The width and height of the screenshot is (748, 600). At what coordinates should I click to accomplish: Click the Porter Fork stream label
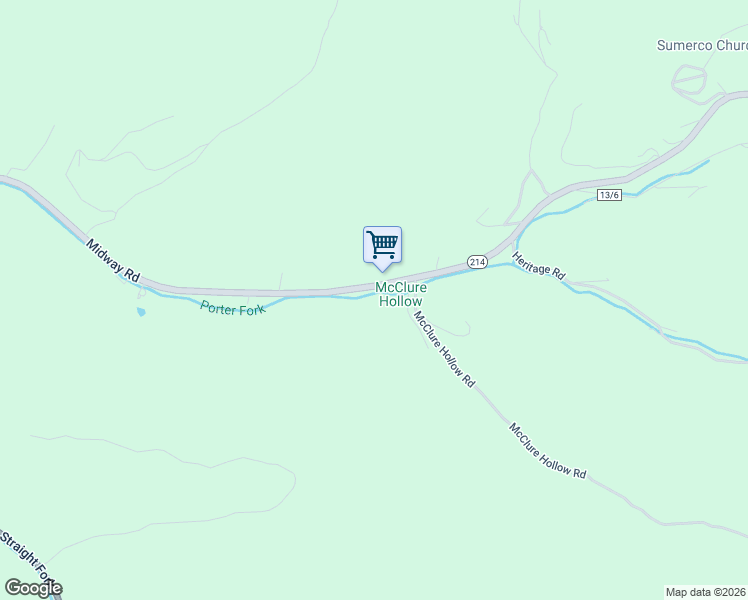click(x=232, y=308)
